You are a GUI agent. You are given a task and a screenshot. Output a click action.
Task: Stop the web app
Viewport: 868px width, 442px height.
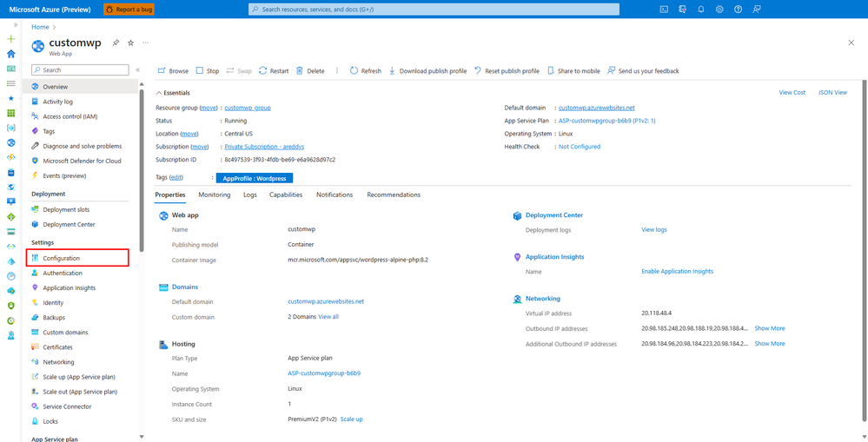pos(208,71)
